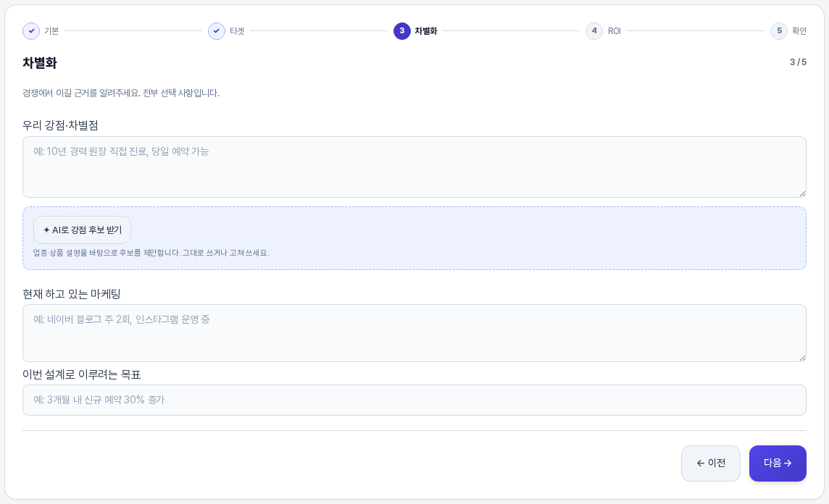Focus the 현재 하고 있는 마케팅 text area
829x504 pixels.
[414, 333]
